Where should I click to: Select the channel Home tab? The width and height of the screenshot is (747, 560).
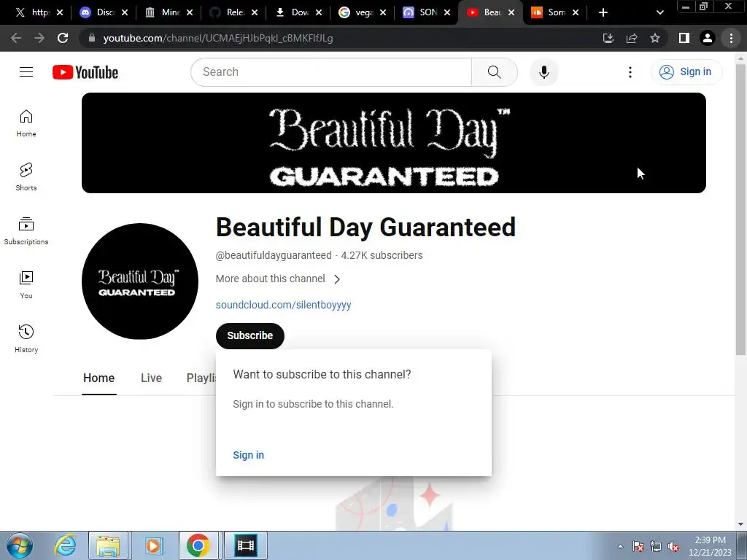pyautogui.click(x=98, y=378)
